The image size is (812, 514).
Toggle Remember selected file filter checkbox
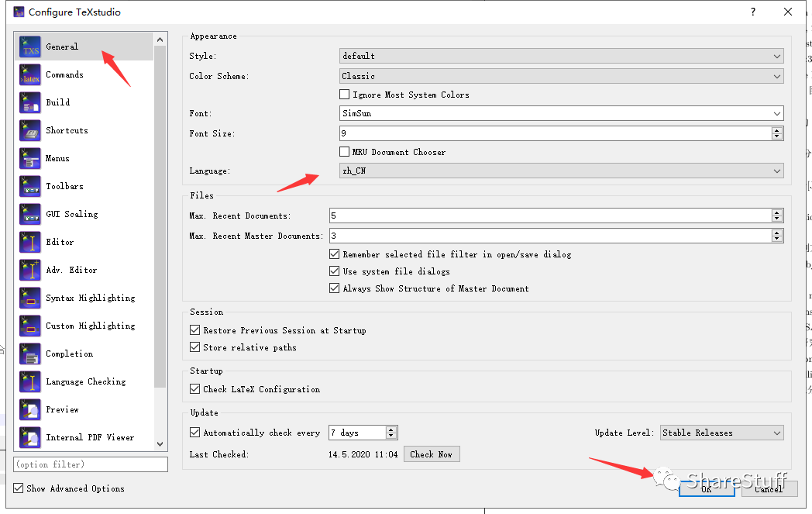[335, 254]
